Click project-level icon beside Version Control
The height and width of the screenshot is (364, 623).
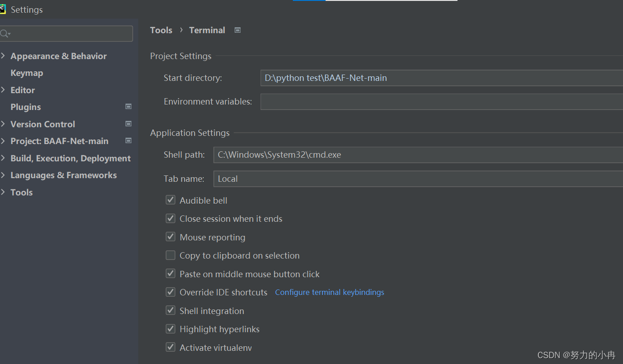pos(128,124)
